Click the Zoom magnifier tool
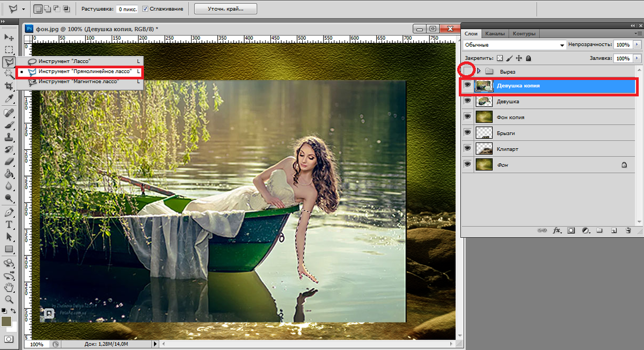 pos(9,300)
